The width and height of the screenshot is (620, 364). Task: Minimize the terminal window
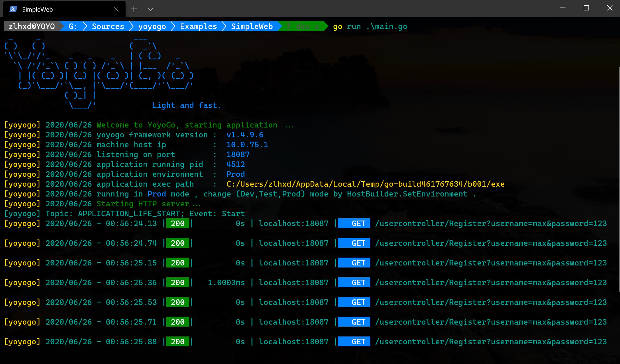pos(563,8)
